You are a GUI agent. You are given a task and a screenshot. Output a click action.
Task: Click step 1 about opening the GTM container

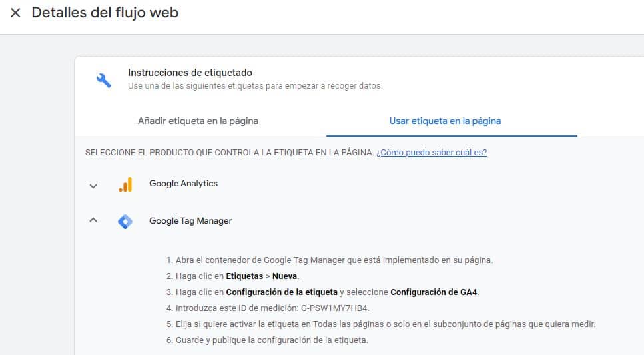point(330,260)
